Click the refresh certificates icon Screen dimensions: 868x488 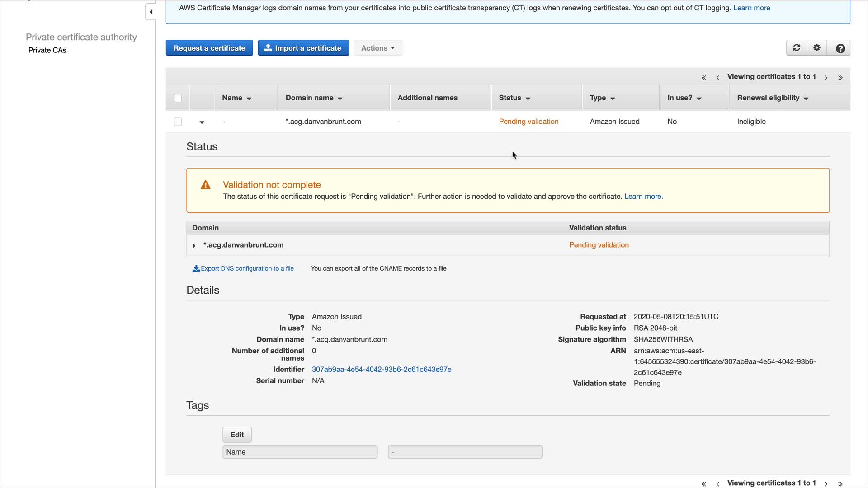click(x=797, y=48)
